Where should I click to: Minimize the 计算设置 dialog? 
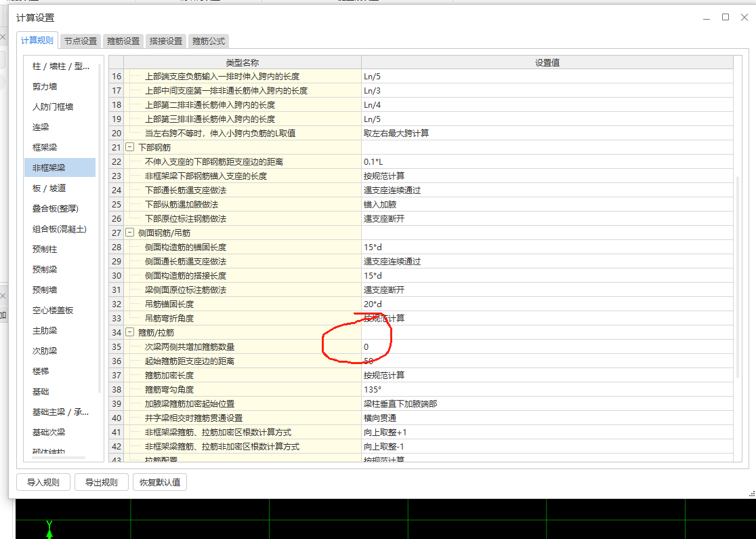[x=707, y=18]
